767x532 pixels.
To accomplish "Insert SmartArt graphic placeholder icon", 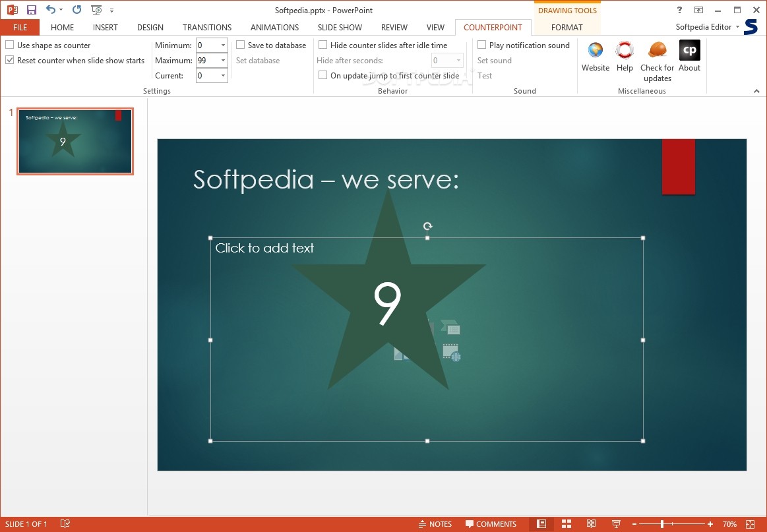I will pyautogui.click(x=450, y=328).
